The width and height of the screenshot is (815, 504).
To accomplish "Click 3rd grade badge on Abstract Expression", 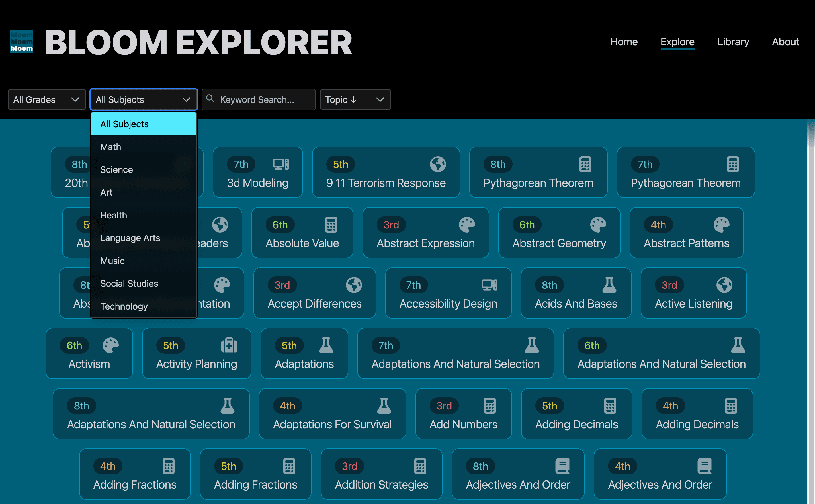I will click(391, 225).
